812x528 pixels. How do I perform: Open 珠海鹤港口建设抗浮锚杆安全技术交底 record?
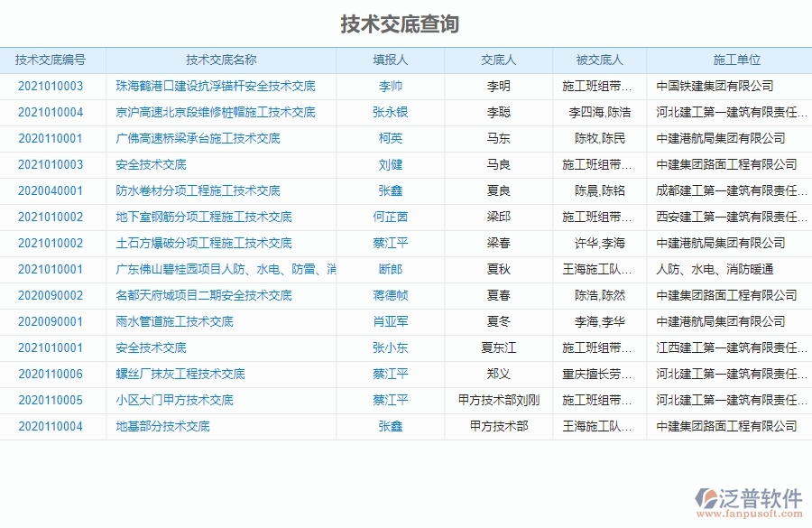coord(213,87)
